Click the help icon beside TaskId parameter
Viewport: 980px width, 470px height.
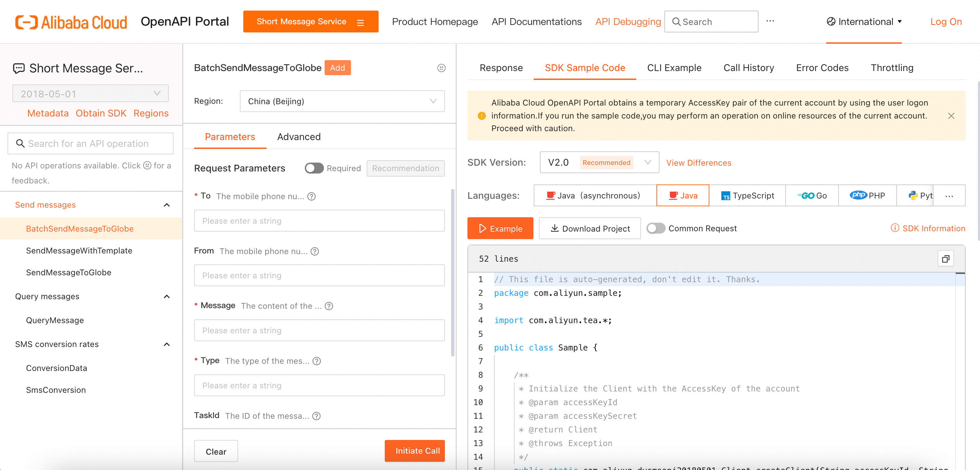pos(316,416)
